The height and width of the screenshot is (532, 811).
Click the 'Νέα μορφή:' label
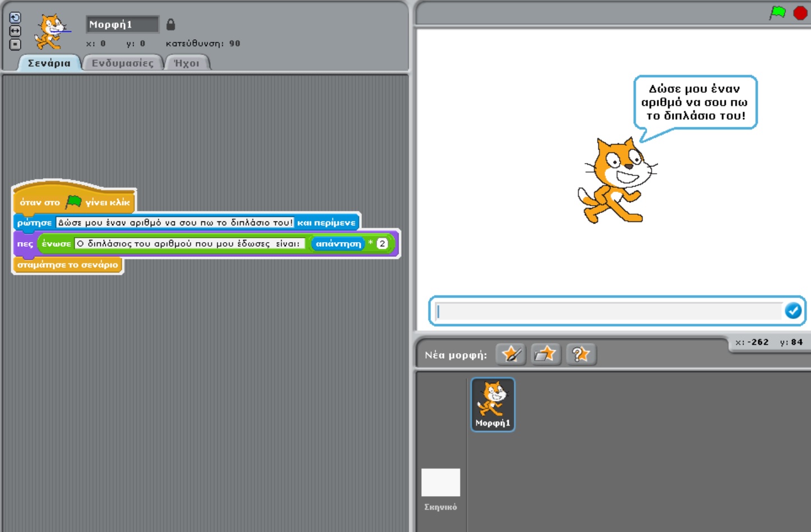tap(455, 355)
